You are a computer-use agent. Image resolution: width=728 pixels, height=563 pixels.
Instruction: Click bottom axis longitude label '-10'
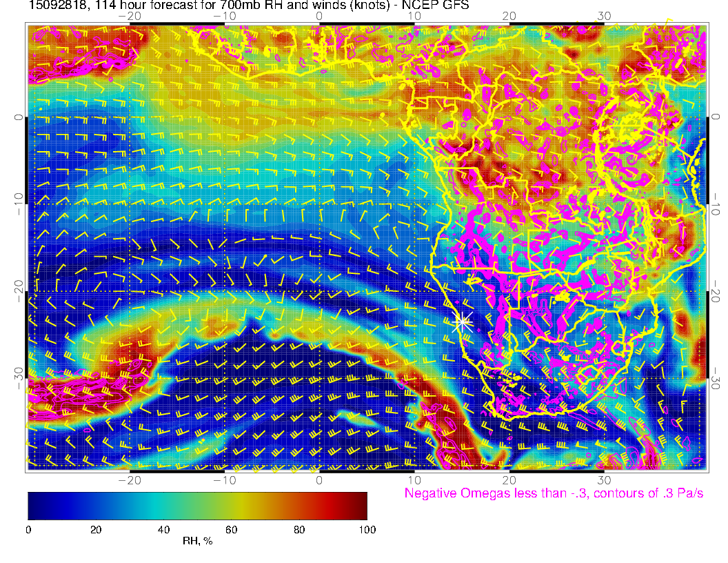225,480
